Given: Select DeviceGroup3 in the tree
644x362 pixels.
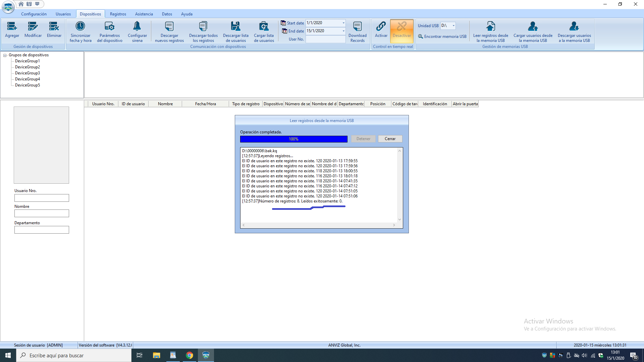Looking at the screenshot, I should [x=28, y=73].
